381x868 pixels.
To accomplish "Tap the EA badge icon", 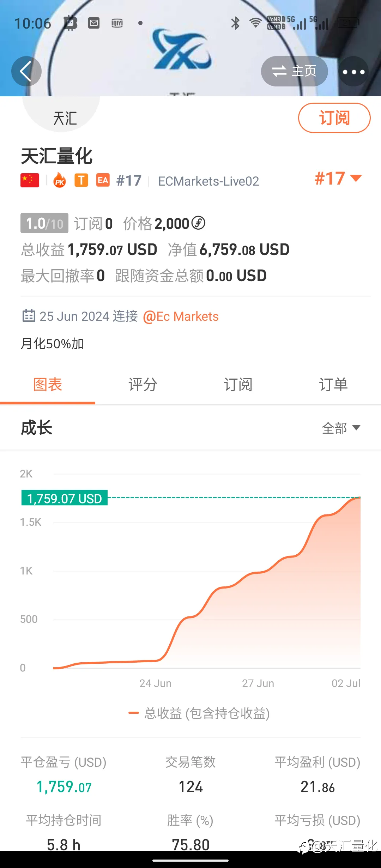I will [x=103, y=180].
